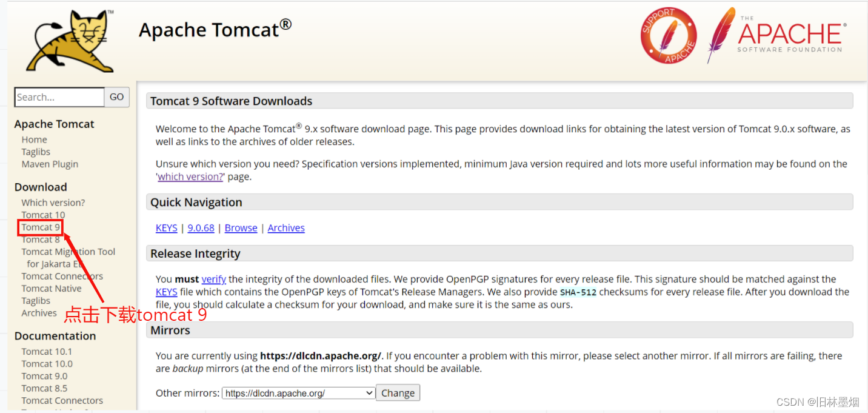
Task: Open Tomcat 10.1 documentation link
Action: [x=47, y=352]
